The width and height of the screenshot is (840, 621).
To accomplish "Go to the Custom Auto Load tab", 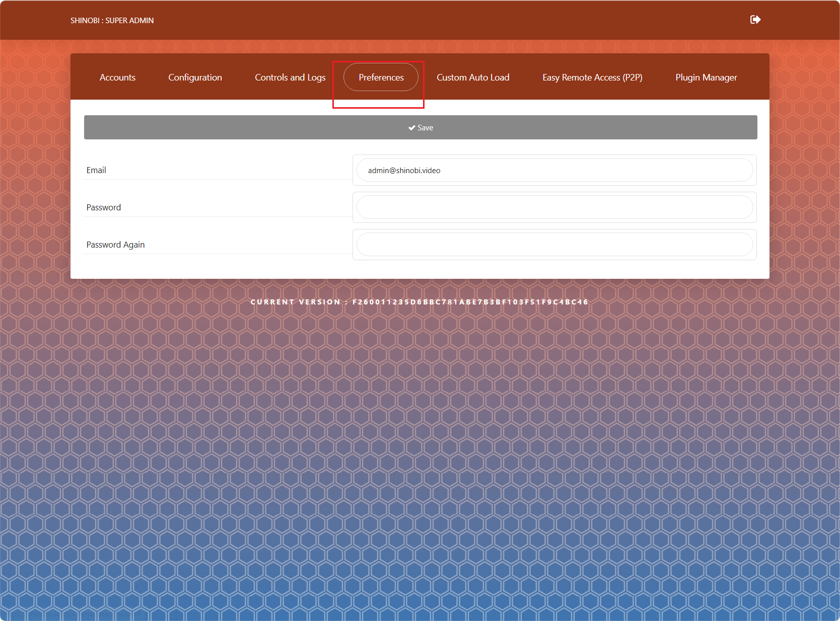I will point(473,77).
